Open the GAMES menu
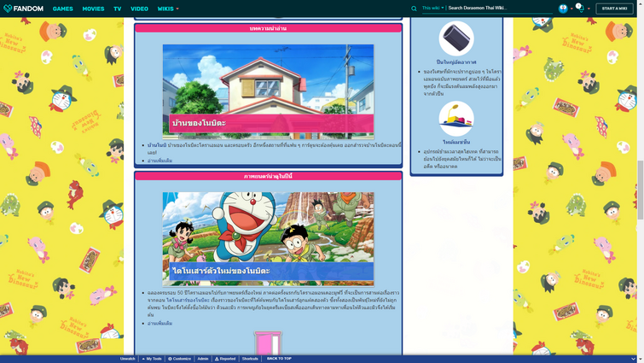The image size is (644, 363). [63, 9]
